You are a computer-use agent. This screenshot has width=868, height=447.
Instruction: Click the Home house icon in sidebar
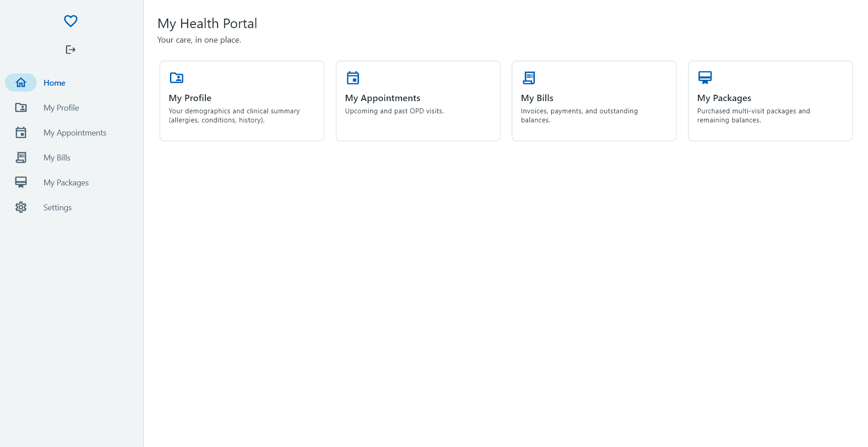pos(21,83)
